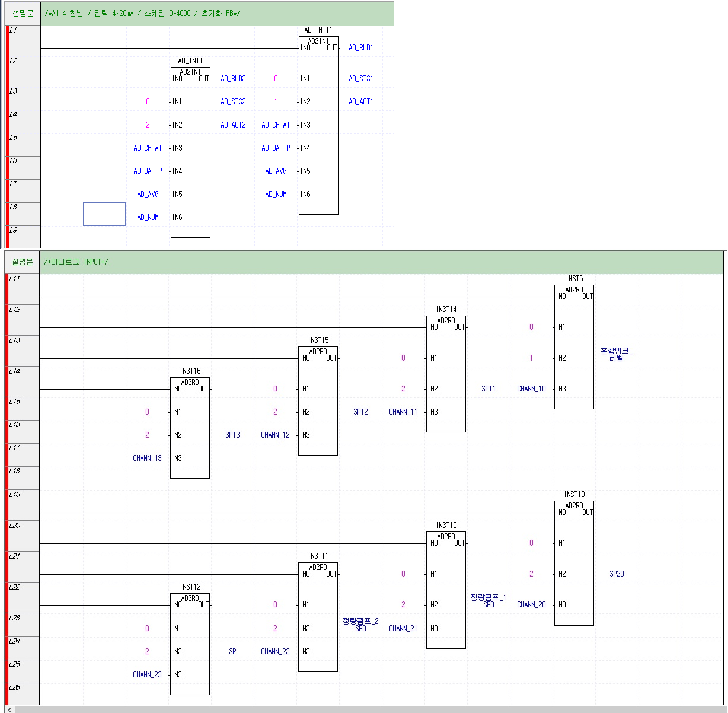Select the INST13 AD2RD block
Image resolution: width=728 pixels, height=713 pixels.
pyautogui.click(x=574, y=564)
